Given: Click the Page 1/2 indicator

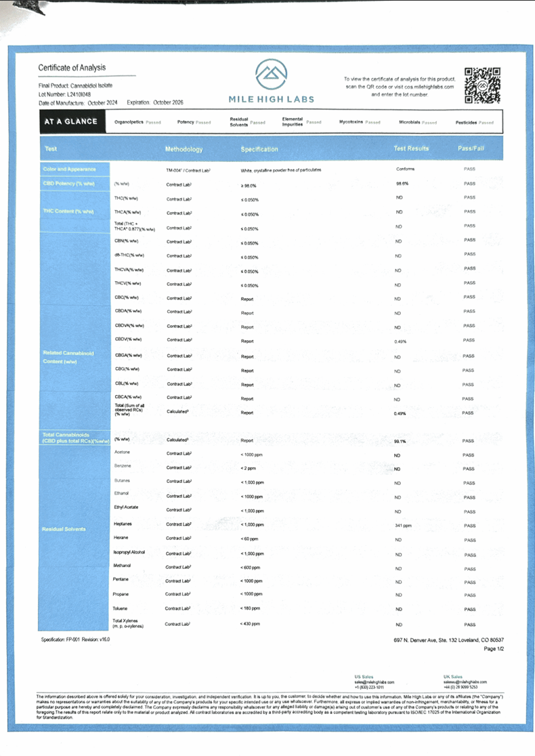Looking at the screenshot, I should coord(494,648).
